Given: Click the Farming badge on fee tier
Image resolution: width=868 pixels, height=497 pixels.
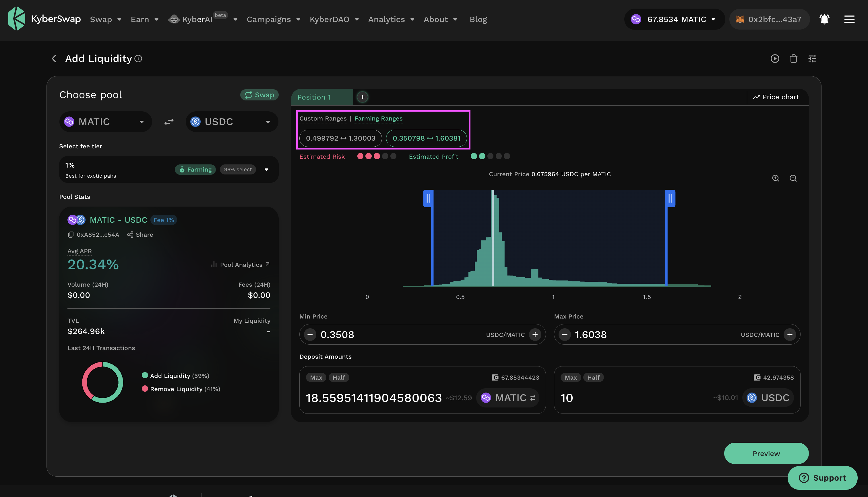Looking at the screenshot, I should [195, 170].
